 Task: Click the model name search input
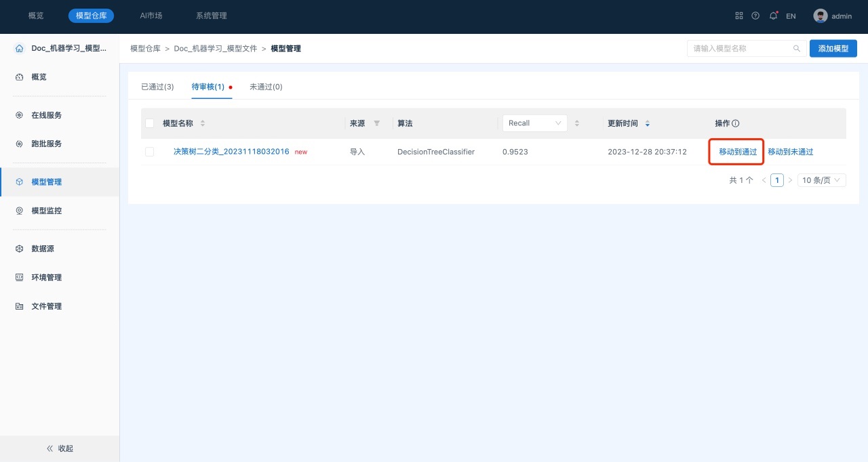[x=739, y=49]
